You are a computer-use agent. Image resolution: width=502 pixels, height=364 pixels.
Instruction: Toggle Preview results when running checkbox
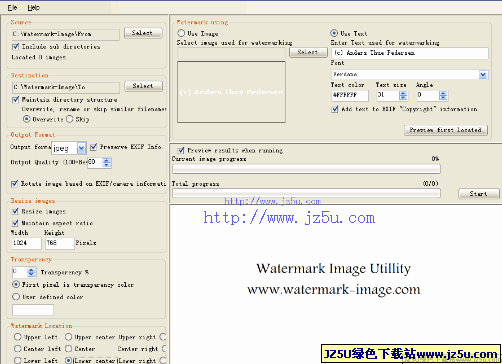click(181, 150)
